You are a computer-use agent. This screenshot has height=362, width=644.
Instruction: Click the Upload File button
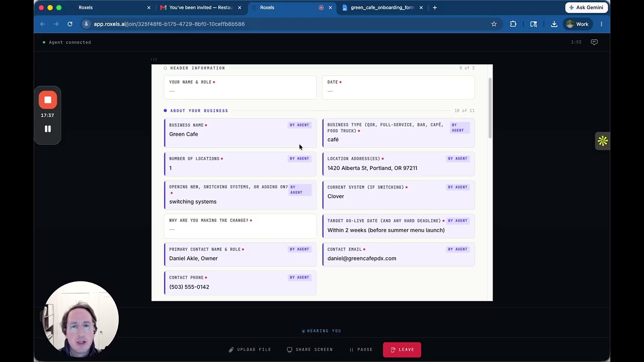tap(250, 349)
